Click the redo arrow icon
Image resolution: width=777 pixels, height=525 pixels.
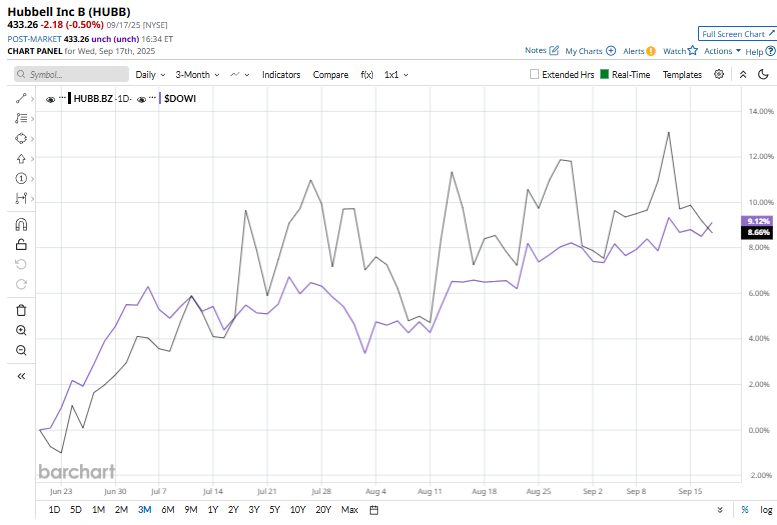pyautogui.click(x=21, y=284)
